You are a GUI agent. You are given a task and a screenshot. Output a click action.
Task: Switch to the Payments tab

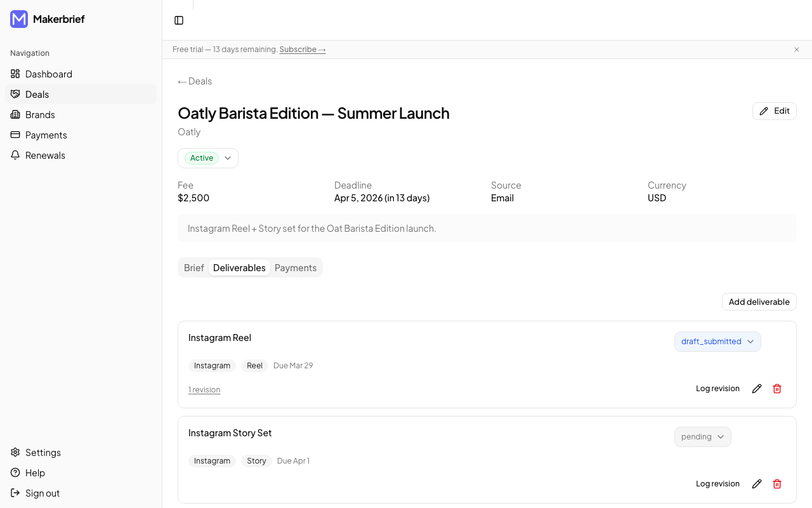click(295, 267)
